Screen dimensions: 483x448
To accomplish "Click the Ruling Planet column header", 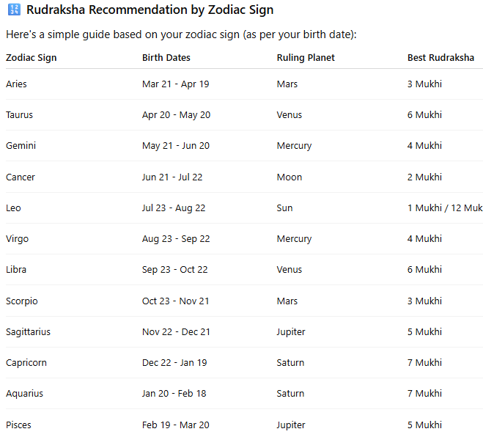I will (306, 58).
